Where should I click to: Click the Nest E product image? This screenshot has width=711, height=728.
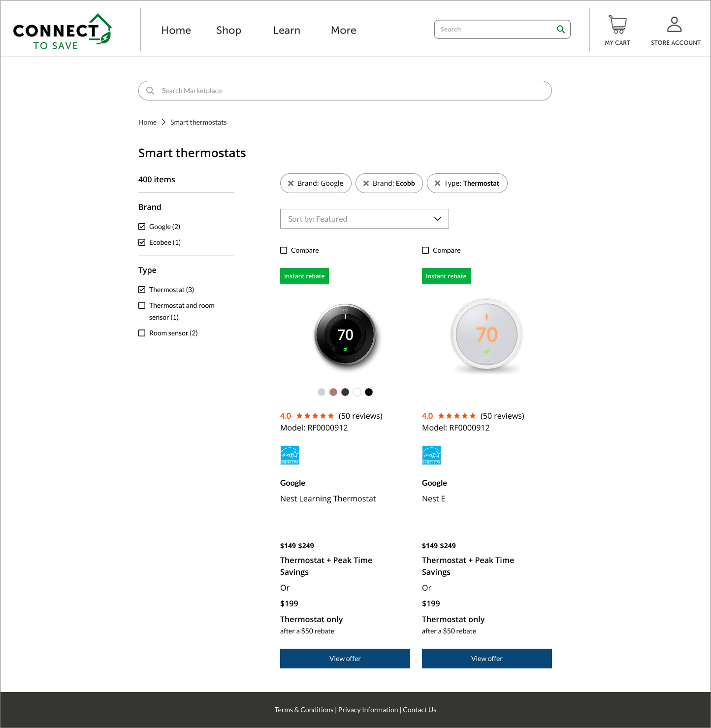pyautogui.click(x=487, y=335)
